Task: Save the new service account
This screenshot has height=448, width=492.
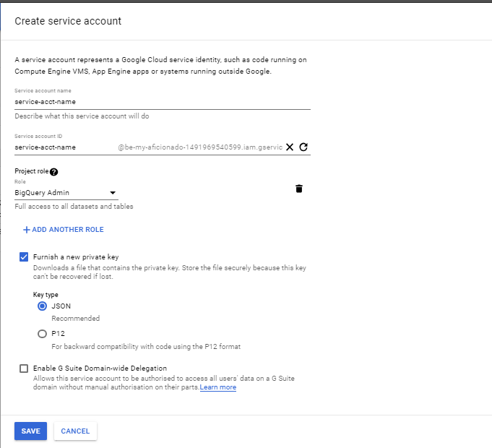Action: [x=31, y=431]
